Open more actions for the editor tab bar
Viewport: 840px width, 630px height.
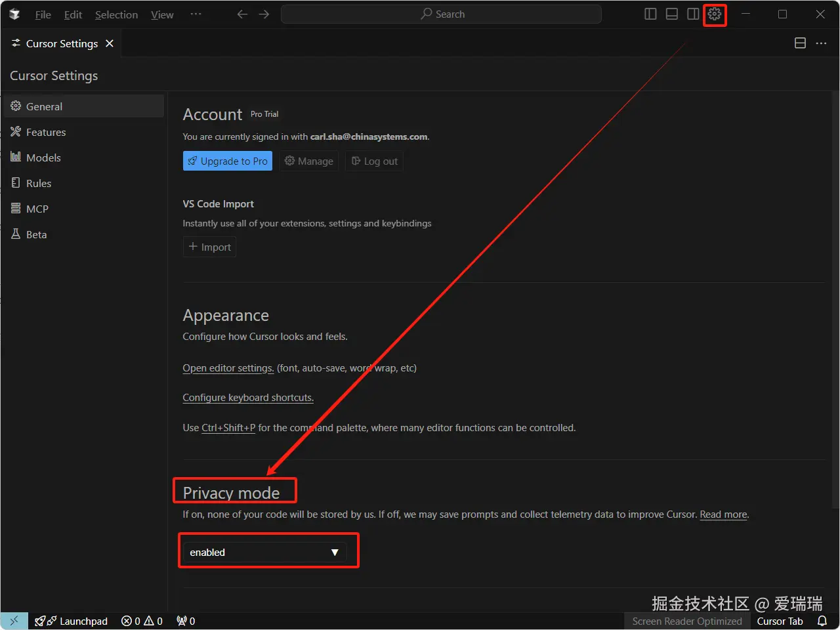pos(821,43)
